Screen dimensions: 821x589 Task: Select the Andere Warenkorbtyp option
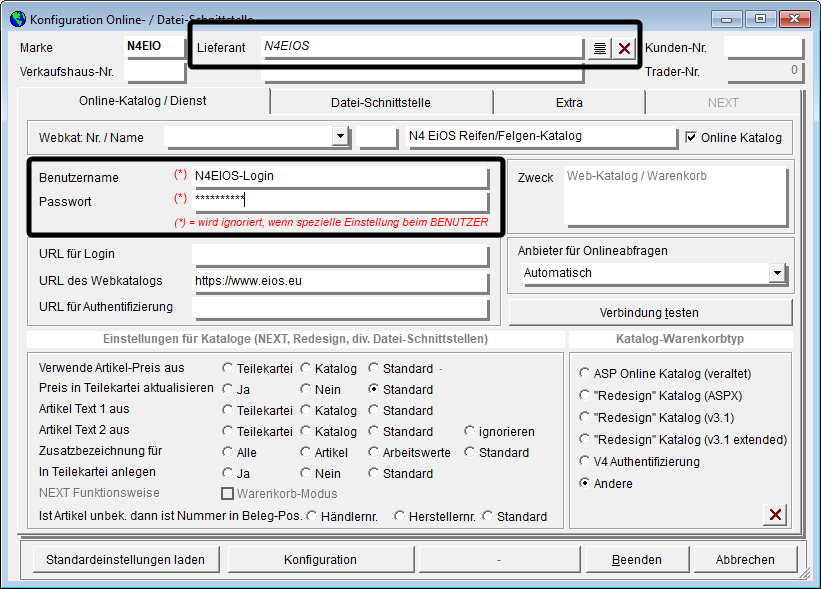pyautogui.click(x=584, y=483)
